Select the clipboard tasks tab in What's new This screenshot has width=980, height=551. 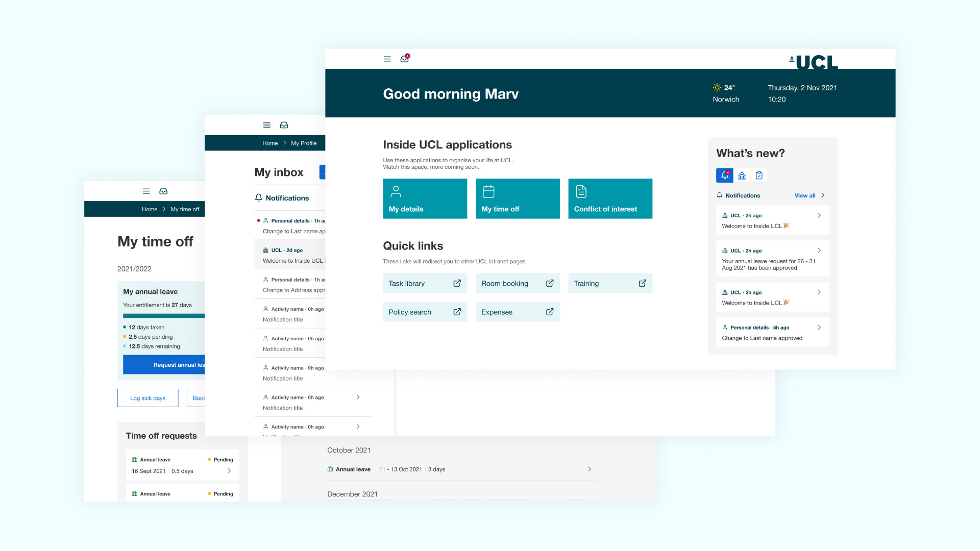(759, 175)
